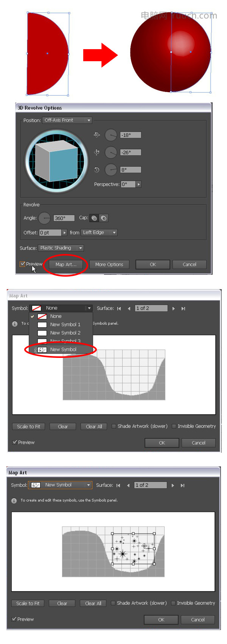Image resolution: width=227 pixels, height=644 pixels.
Task: Click info icon beside 'To create and edit these symbols'
Action: (x=14, y=501)
